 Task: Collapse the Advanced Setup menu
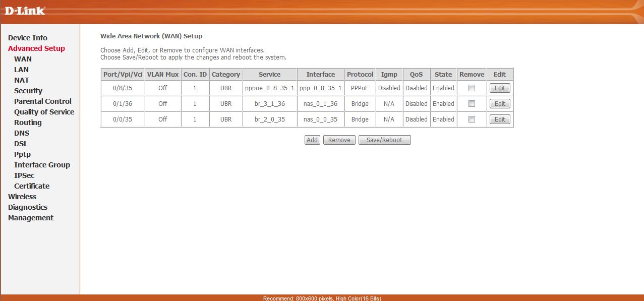coord(36,48)
